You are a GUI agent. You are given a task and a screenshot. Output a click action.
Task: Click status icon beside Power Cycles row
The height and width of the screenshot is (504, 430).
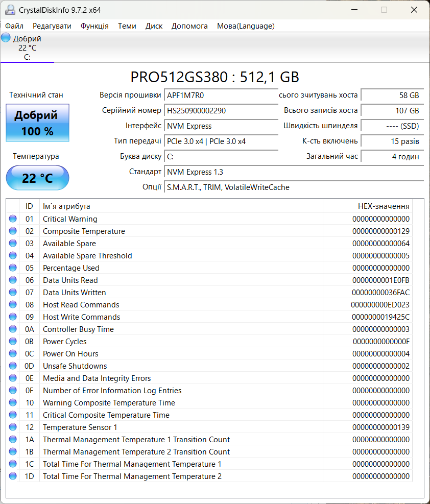(13, 342)
